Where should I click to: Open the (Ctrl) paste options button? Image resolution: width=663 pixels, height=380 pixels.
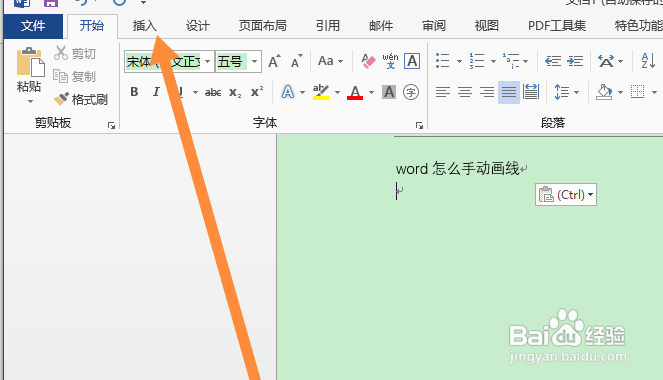click(566, 194)
